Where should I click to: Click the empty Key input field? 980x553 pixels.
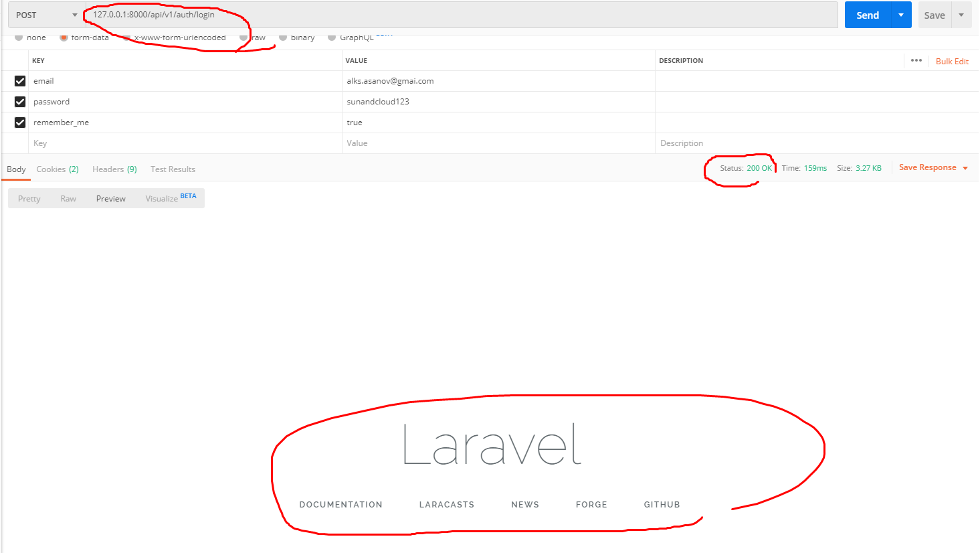click(x=185, y=143)
